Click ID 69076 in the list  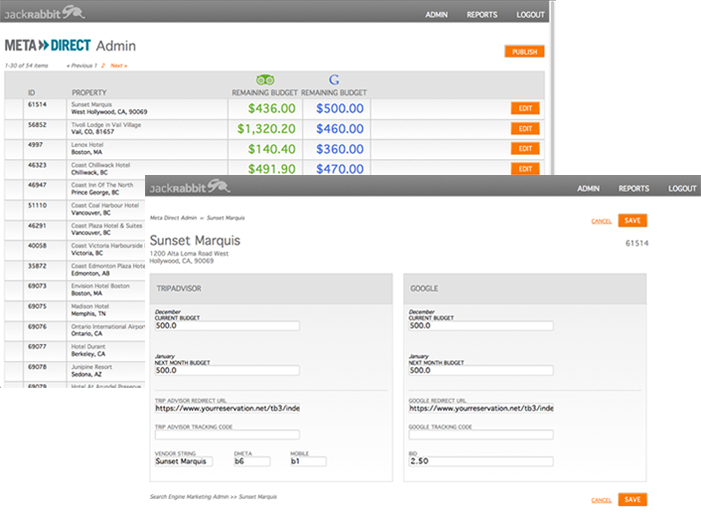[x=37, y=327]
